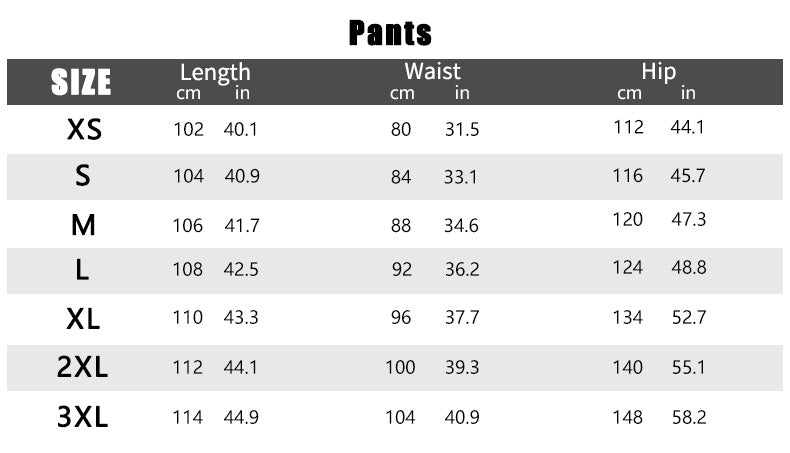
Task: Select the Waist column header
Action: pyautogui.click(x=432, y=71)
